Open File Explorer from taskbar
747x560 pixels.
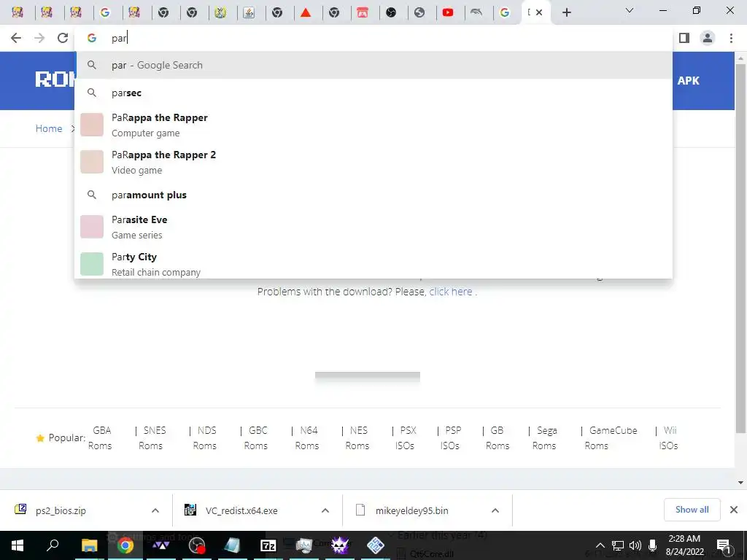(89, 545)
